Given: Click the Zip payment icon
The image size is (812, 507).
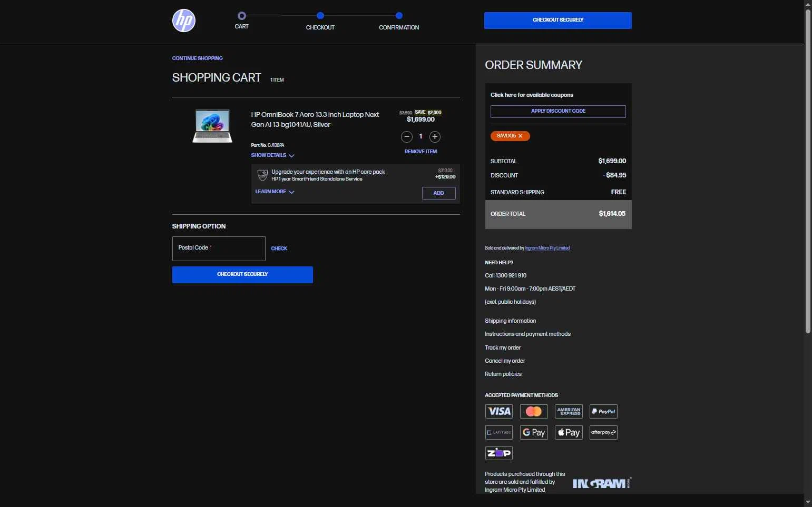Looking at the screenshot, I should [499, 453].
